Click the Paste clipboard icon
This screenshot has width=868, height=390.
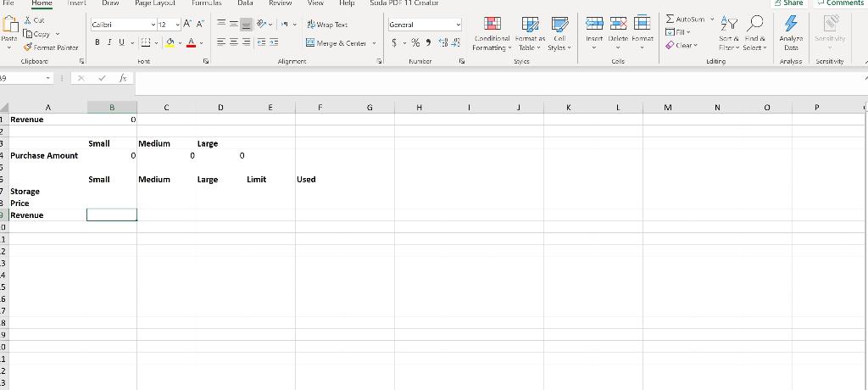[x=10, y=25]
